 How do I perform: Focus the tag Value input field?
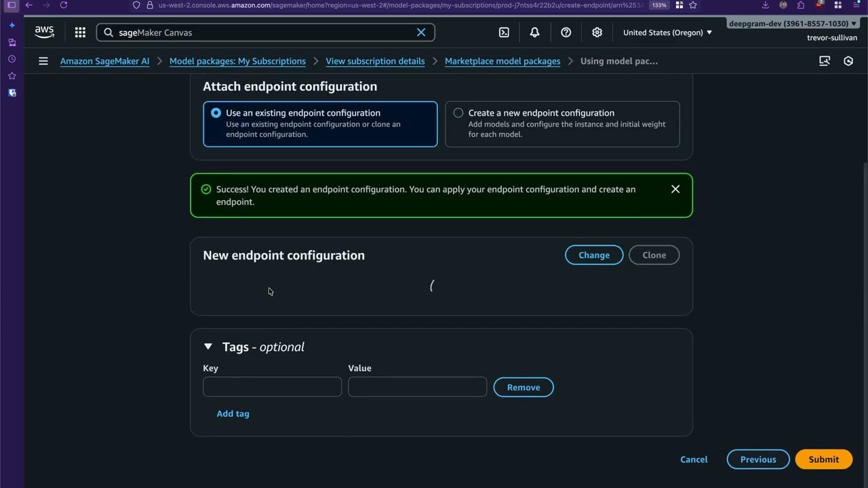(x=417, y=386)
